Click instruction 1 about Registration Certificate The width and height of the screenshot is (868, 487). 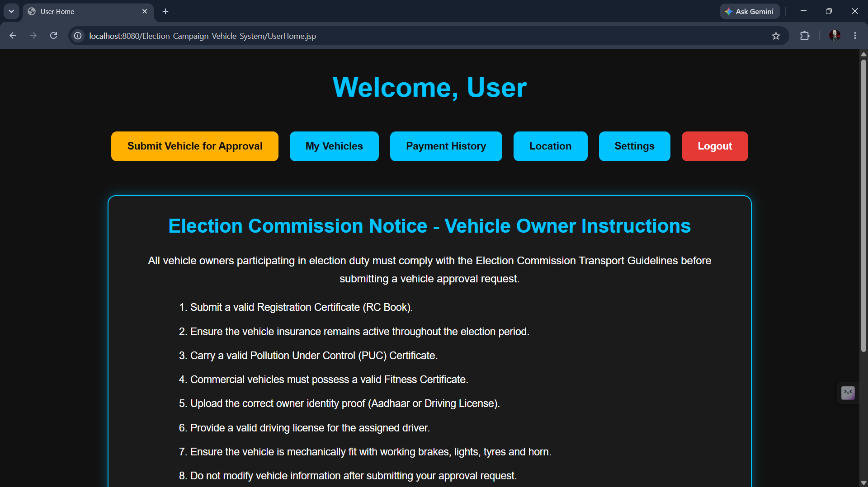296,307
